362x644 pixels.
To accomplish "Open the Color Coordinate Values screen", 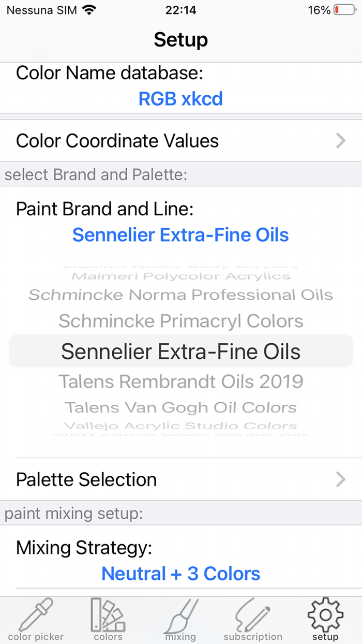I will point(181,140).
